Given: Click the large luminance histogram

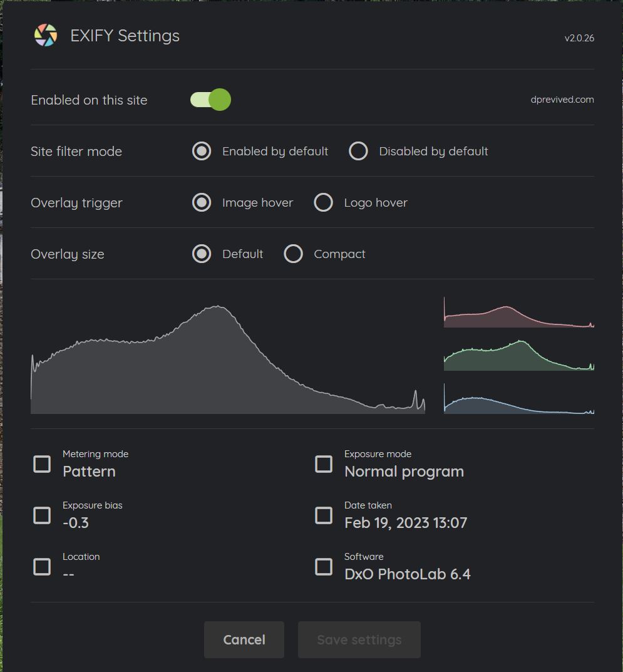Looking at the screenshot, I should [x=228, y=359].
